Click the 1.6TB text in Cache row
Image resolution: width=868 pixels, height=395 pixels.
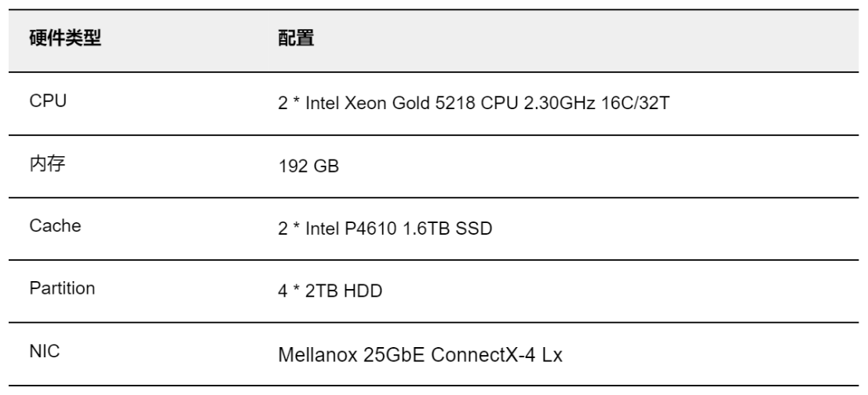click(426, 229)
